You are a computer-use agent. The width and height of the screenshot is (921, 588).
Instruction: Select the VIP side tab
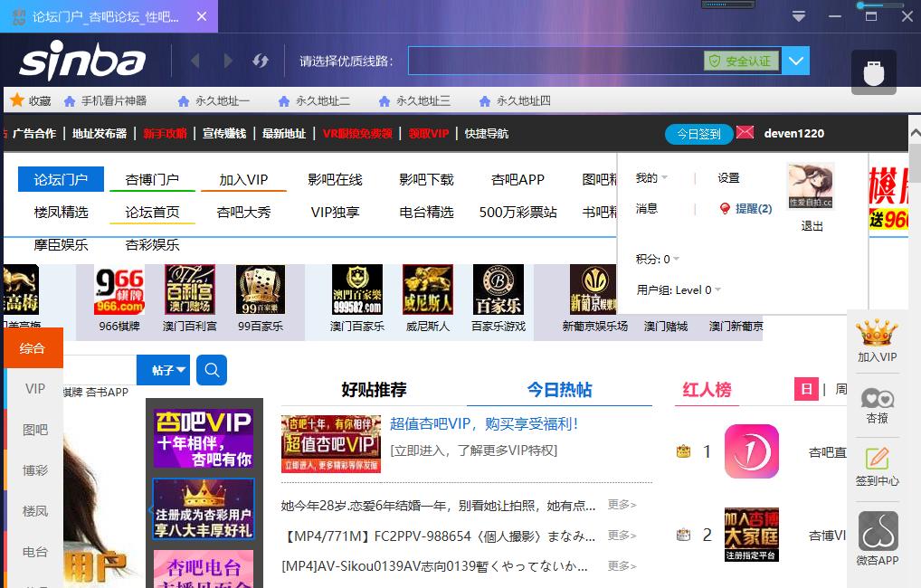(x=35, y=388)
